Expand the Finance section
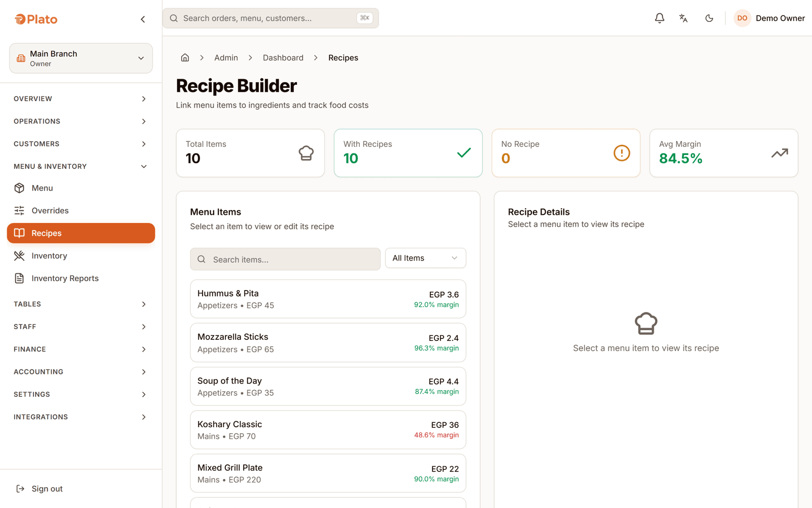Screen dimensions: 812x508 coord(81,349)
